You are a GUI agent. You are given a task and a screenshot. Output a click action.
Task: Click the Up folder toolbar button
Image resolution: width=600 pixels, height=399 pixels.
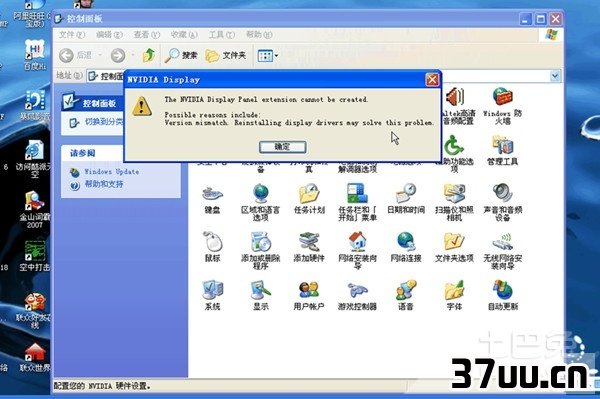pos(149,55)
